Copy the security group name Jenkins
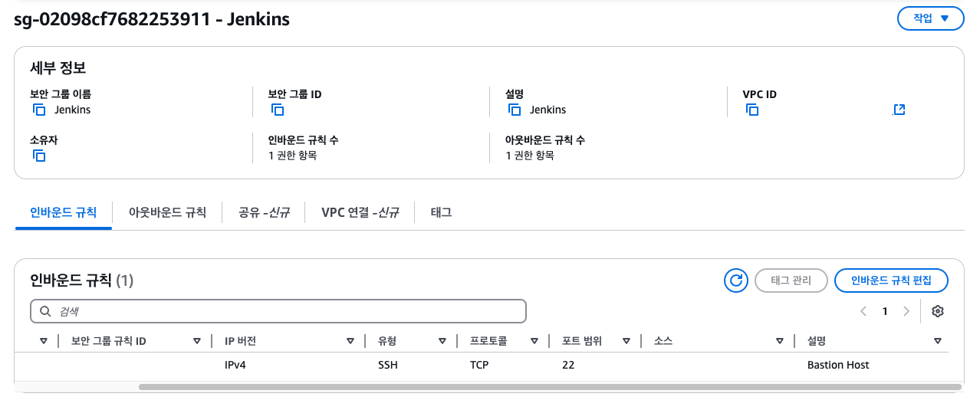 [39, 110]
